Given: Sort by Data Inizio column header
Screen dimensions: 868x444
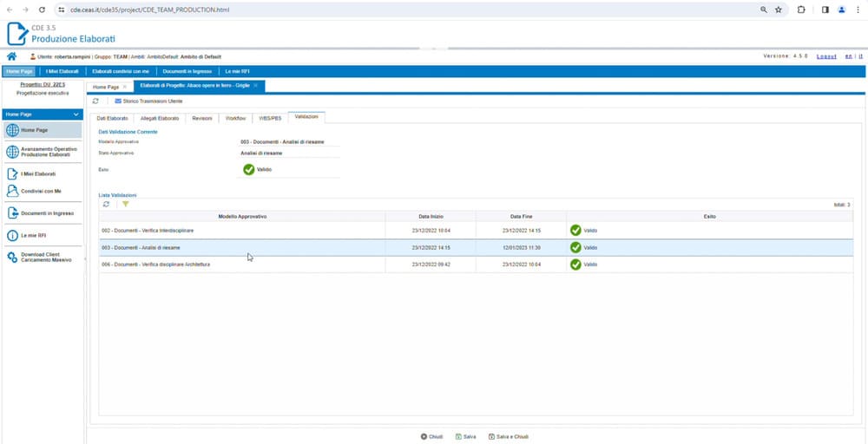Looking at the screenshot, I should coord(431,216).
